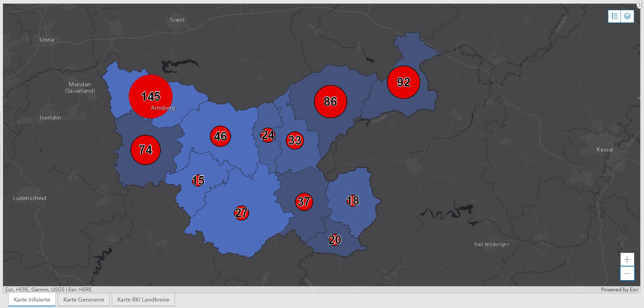The width and height of the screenshot is (644, 308).
Task: Select the red 145 marker near Arnsberg
Action: 151,96
